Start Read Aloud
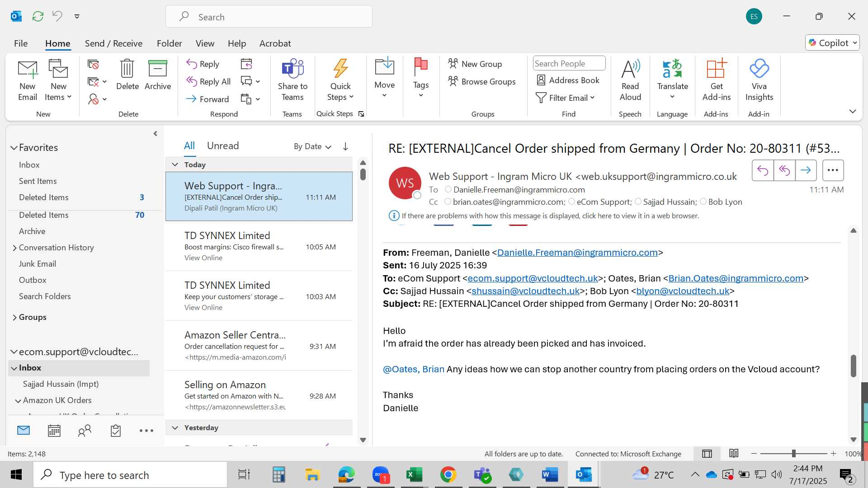Viewport: 868px width, 488px height. [630, 80]
